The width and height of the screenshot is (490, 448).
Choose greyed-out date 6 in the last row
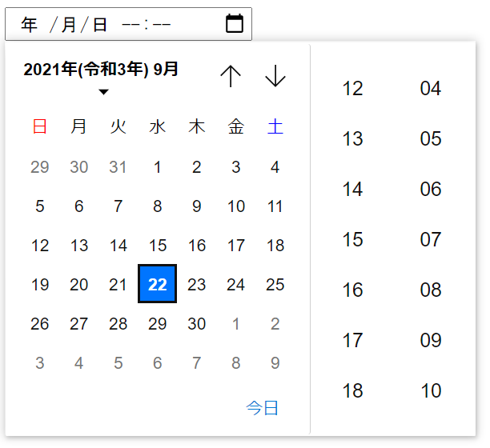157,362
